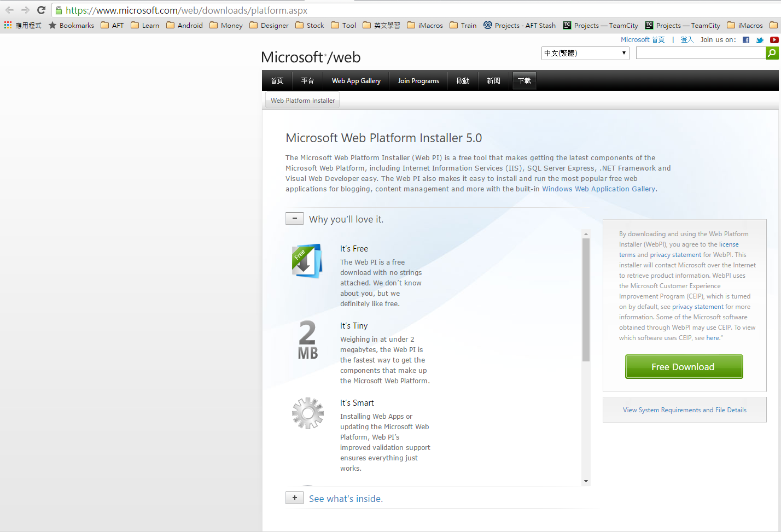Click the 2 MB graphic
The height and width of the screenshot is (532, 781).
pyautogui.click(x=308, y=339)
